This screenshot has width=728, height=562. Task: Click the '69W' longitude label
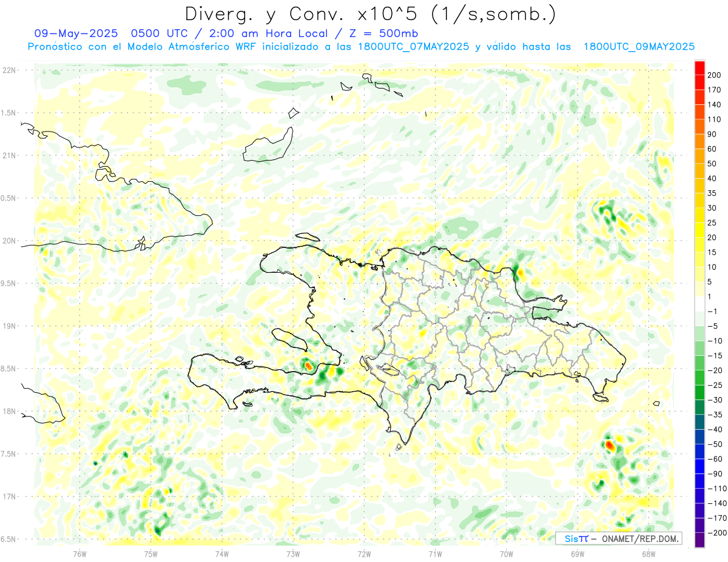[x=578, y=554]
